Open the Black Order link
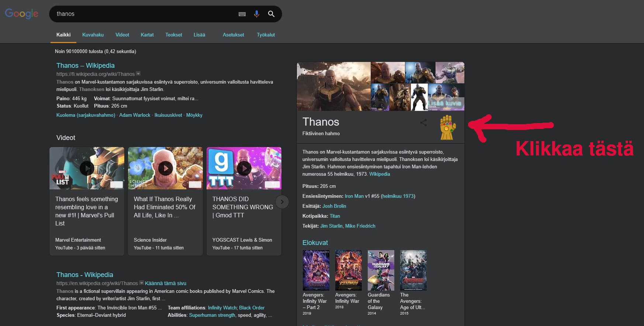644x326 pixels. coord(252,308)
